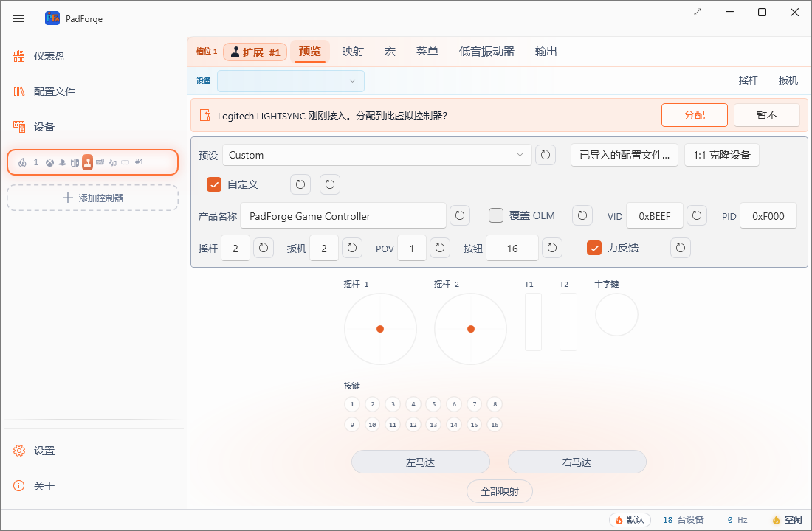812x531 pixels.
Task: Enable the 覆盖 OEM checkbox
Action: click(x=496, y=215)
